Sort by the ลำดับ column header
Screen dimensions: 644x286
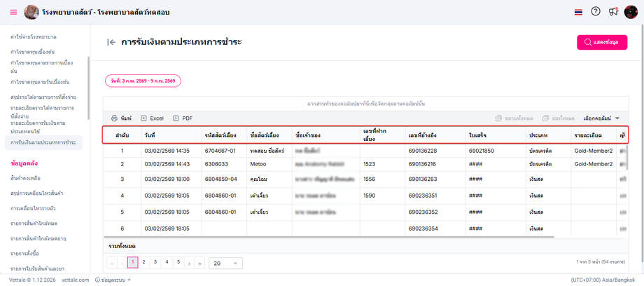tap(122, 135)
